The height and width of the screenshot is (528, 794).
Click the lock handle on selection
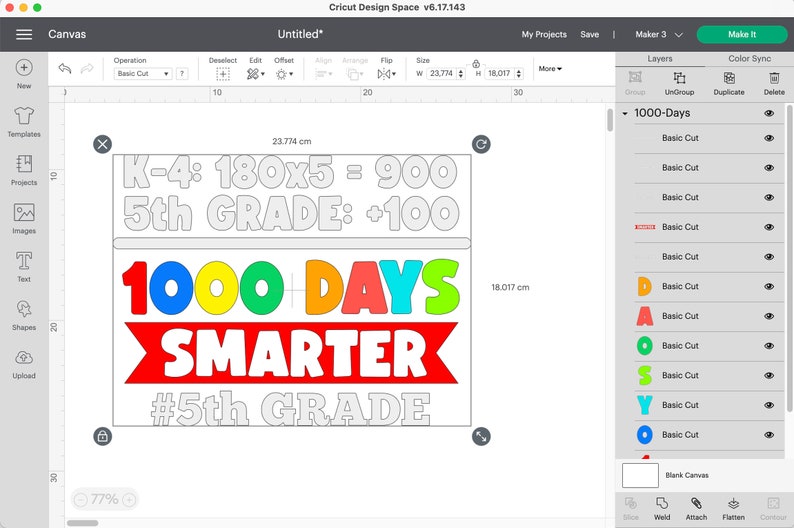point(102,436)
